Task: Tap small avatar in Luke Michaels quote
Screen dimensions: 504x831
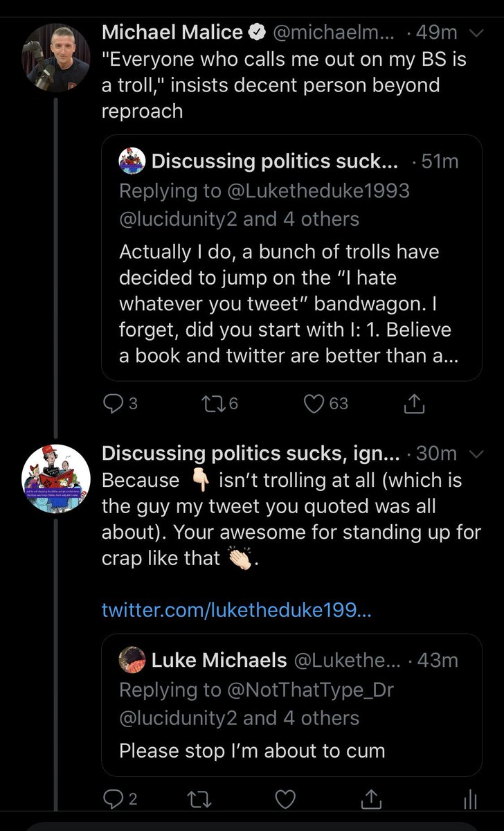Action: click(132, 659)
